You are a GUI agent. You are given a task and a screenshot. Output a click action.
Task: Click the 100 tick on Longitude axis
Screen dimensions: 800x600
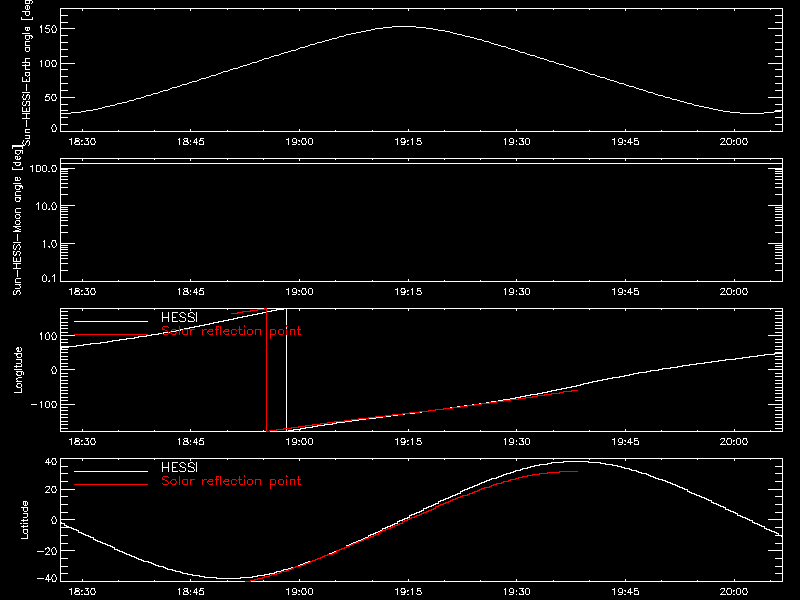pyautogui.click(x=49, y=336)
